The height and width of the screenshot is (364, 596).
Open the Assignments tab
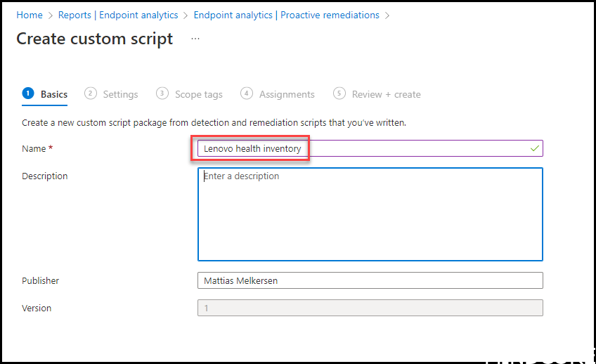287,94
